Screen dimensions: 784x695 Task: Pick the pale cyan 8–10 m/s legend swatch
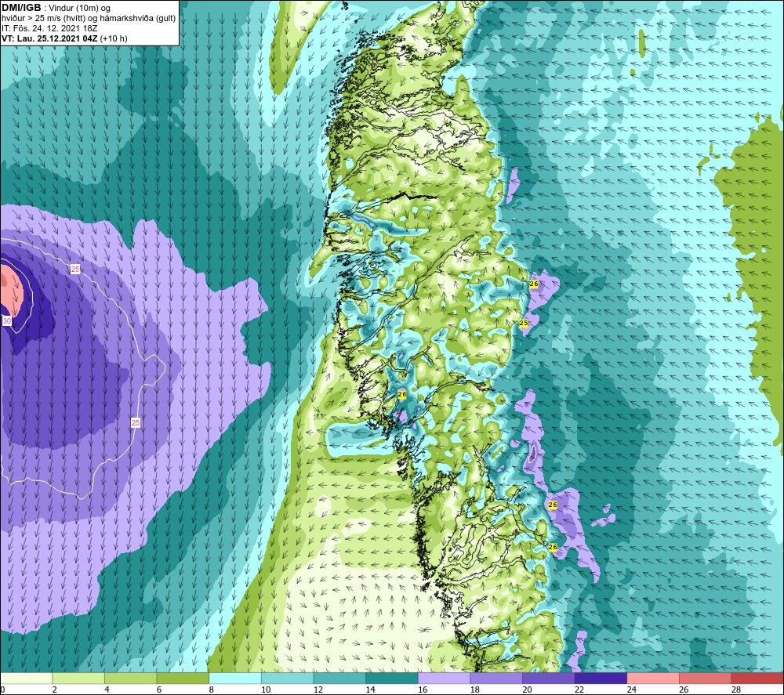click(235, 678)
